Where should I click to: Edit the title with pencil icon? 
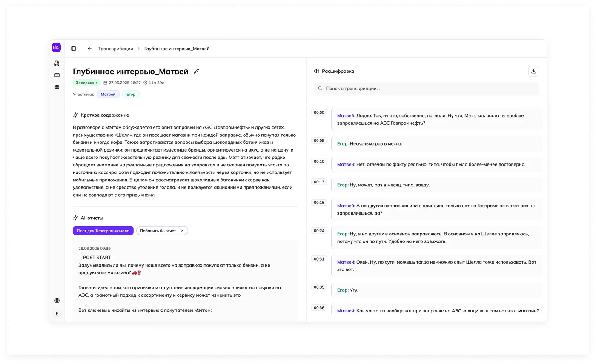click(196, 72)
